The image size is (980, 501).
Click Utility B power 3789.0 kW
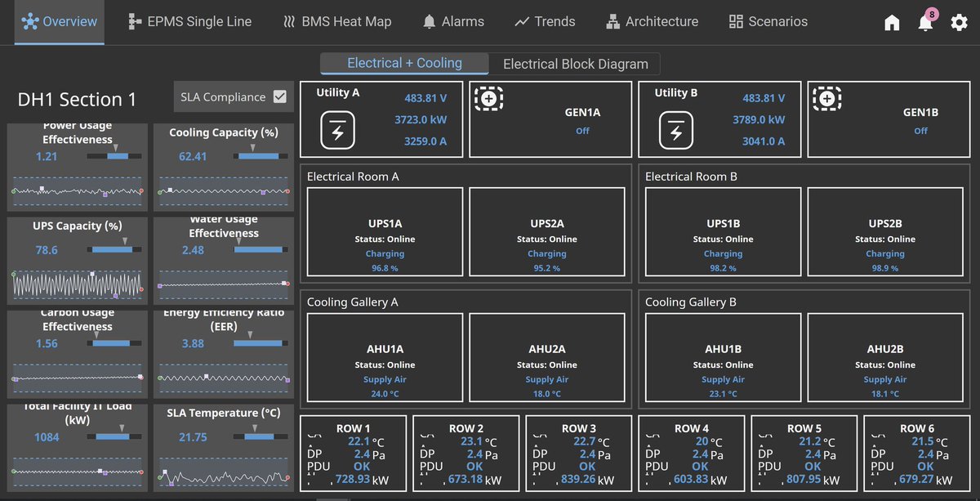pyautogui.click(x=759, y=119)
